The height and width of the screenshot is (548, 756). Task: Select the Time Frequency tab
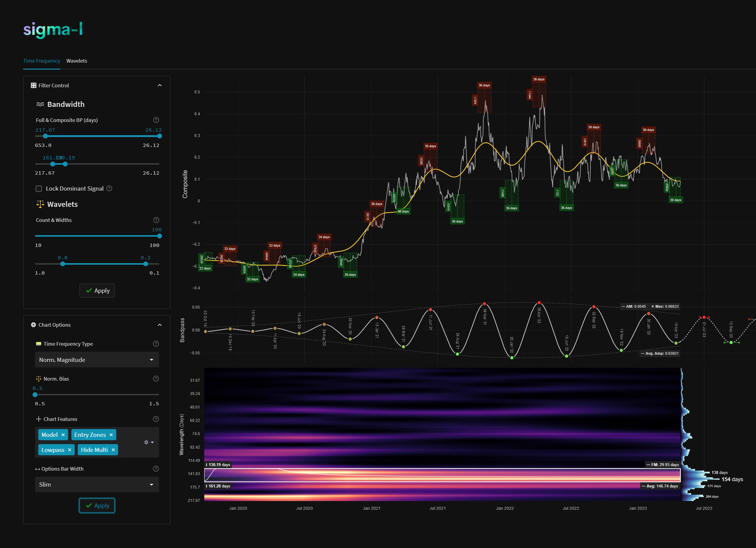pyautogui.click(x=42, y=61)
